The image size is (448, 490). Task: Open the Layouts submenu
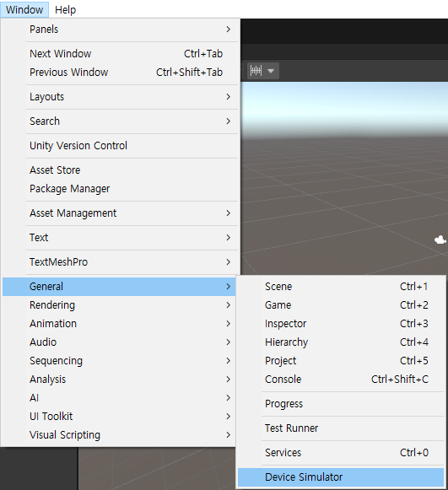pos(119,96)
